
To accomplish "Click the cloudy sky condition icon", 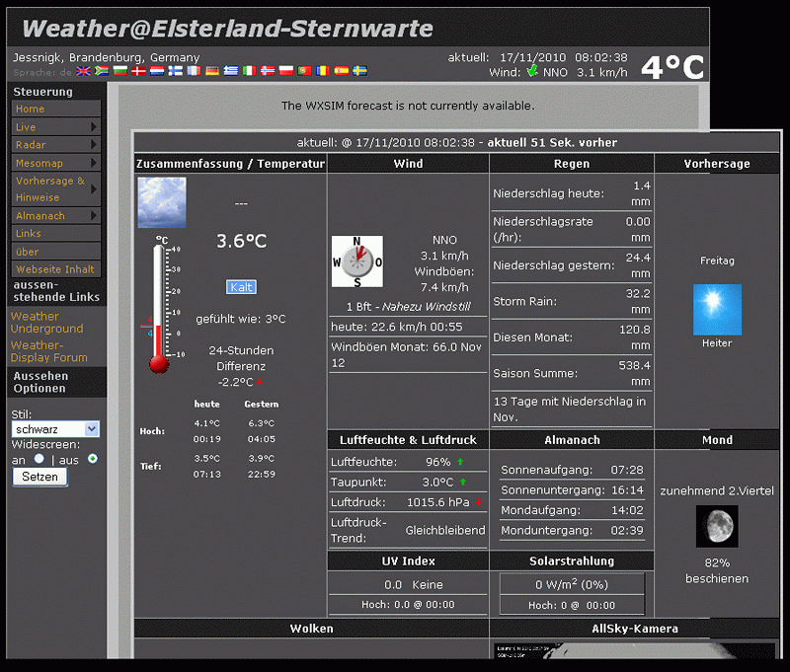I will pos(161,202).
